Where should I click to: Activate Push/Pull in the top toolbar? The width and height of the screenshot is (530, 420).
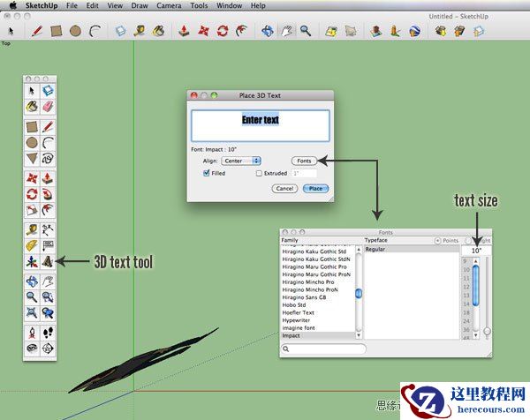coord(184,31)
